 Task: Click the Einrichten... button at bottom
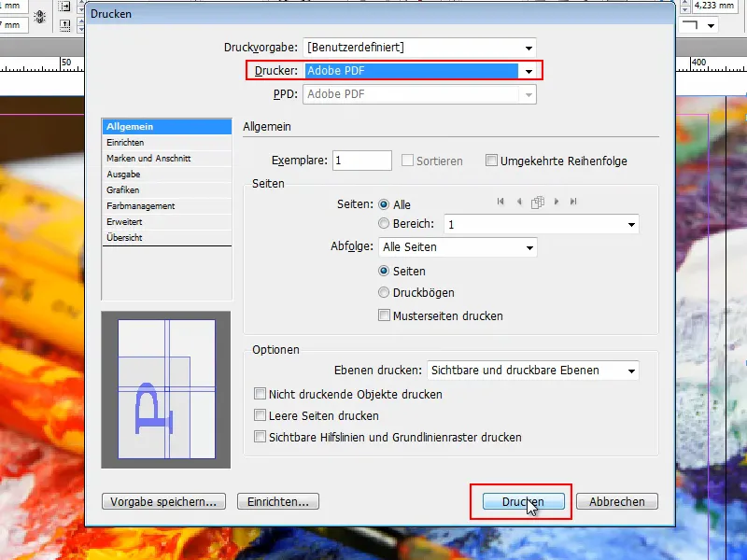pyautogui.click(x=278, y=501)
